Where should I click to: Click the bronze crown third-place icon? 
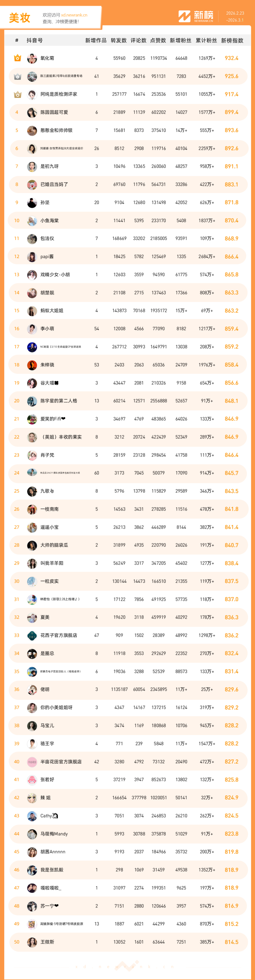(17, 94)
